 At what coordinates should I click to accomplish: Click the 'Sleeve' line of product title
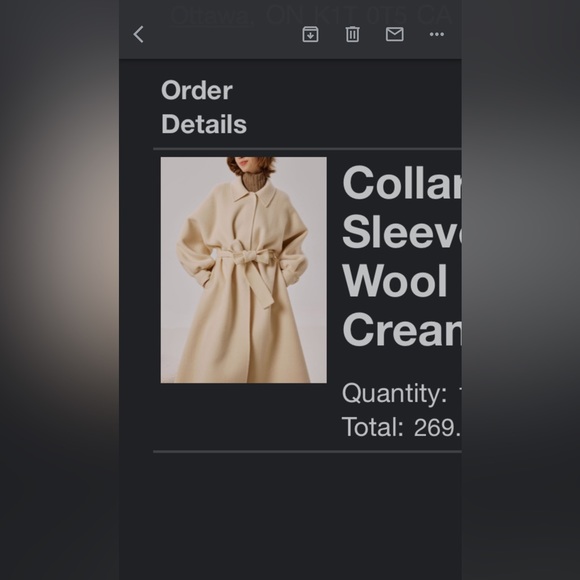pyautogui.click(x=402, y=232)
